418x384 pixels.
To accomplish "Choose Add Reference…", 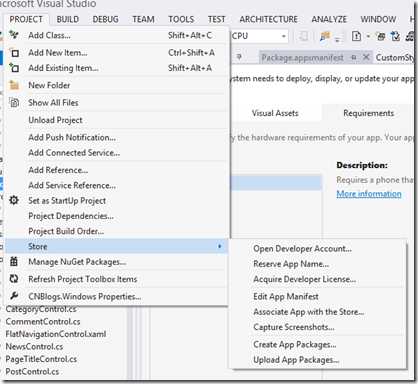I will click(117, 170).
